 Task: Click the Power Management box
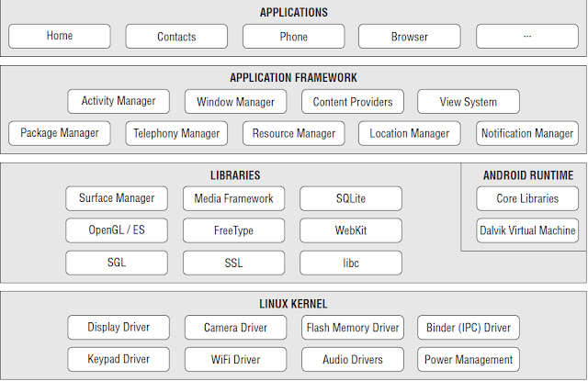(469, 359)
